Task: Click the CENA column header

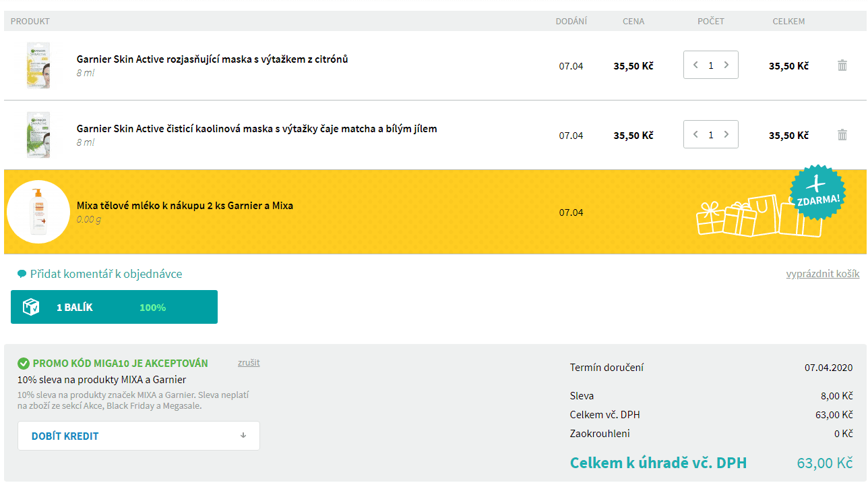Action: coord(633,21)
